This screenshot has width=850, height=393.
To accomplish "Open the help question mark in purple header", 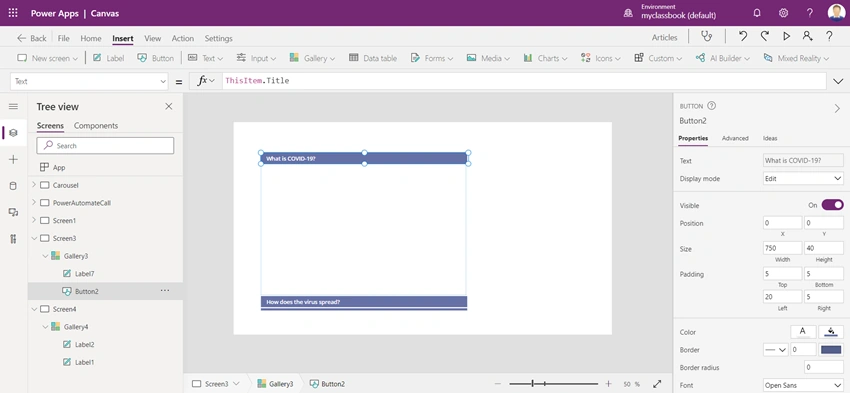I will point(809,13).
